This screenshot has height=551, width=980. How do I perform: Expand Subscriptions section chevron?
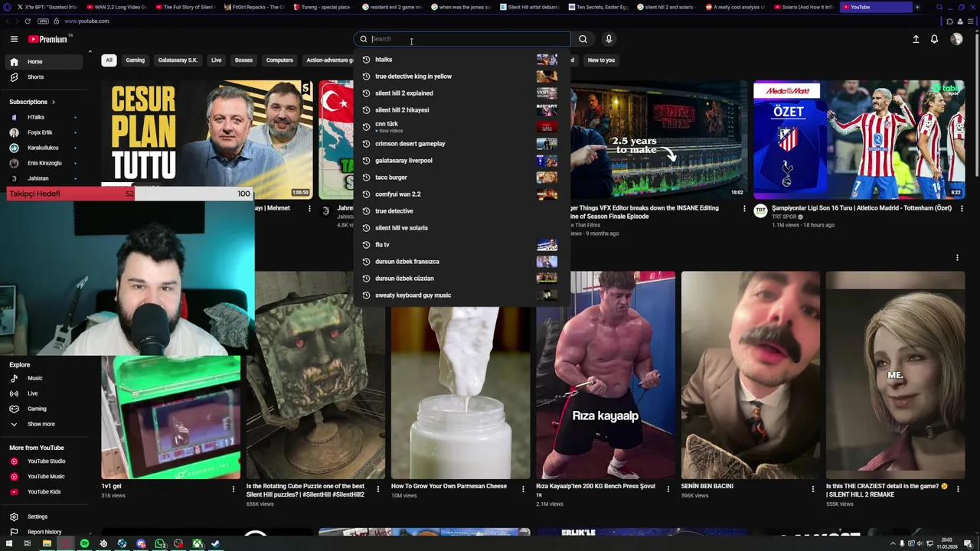tap(53, 102)
